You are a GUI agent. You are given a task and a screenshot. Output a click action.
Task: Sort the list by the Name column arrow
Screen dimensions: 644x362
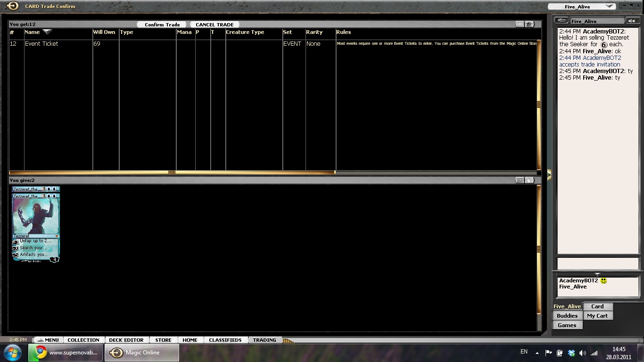point(47,32)
